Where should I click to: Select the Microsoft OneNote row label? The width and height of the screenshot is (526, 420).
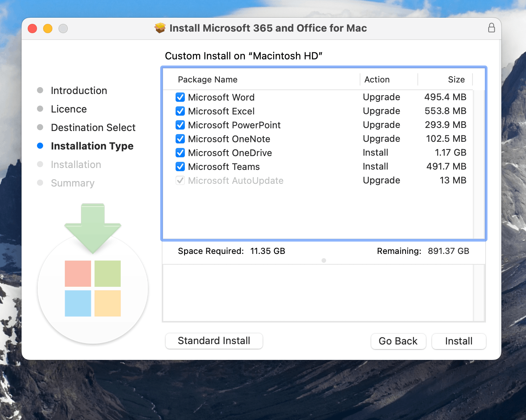coord(229,139)
